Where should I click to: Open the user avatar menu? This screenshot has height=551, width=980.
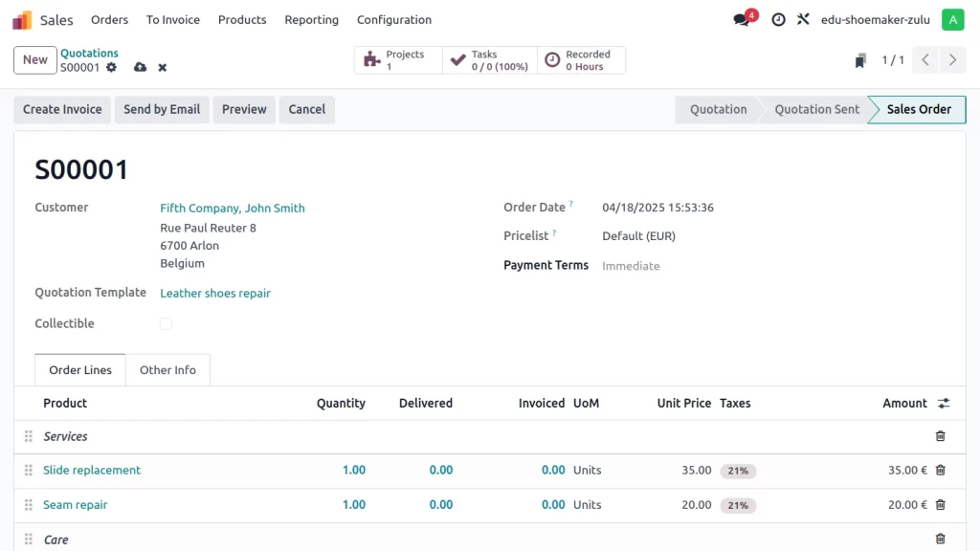952,19
